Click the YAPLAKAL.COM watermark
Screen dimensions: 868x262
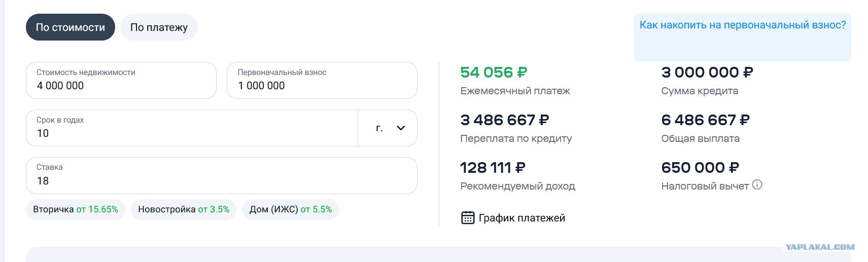click(x=820, y=247)
